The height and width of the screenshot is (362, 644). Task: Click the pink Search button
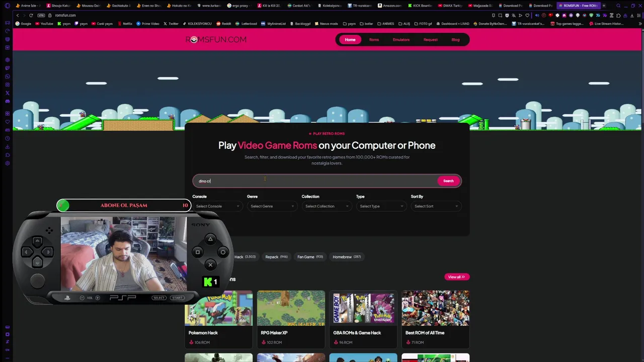click(x=448, y=181)
